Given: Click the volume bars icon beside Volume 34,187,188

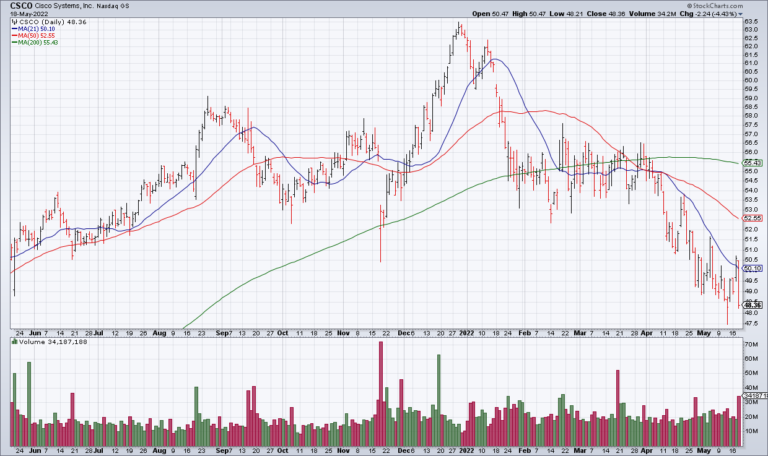Looking at the screenshot, I should [15, 341].
